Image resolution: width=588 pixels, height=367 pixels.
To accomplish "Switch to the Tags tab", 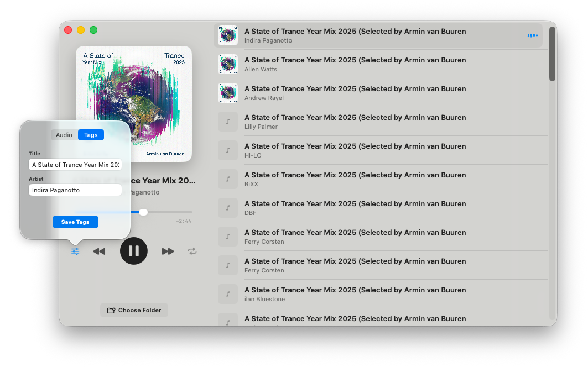I will (x=91, y=135).
